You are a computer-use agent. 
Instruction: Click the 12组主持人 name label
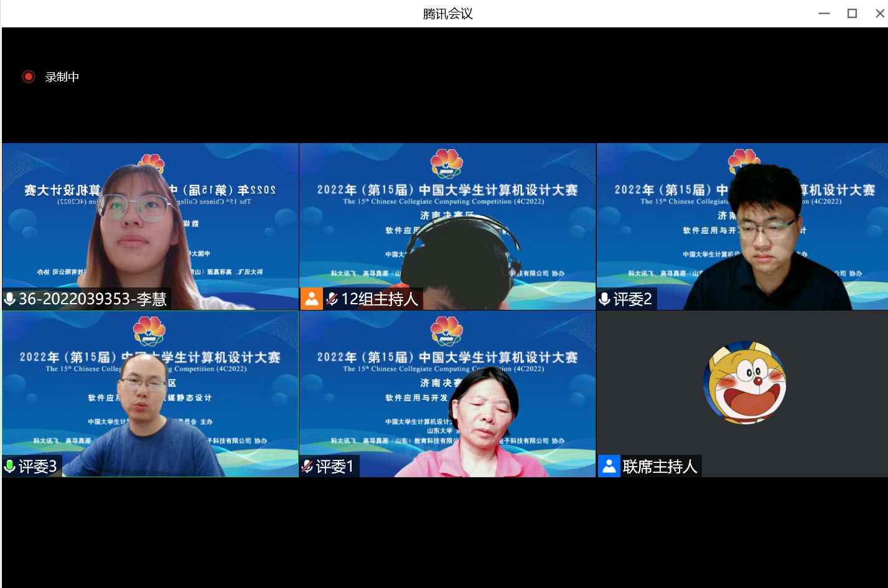coord(380,299)
